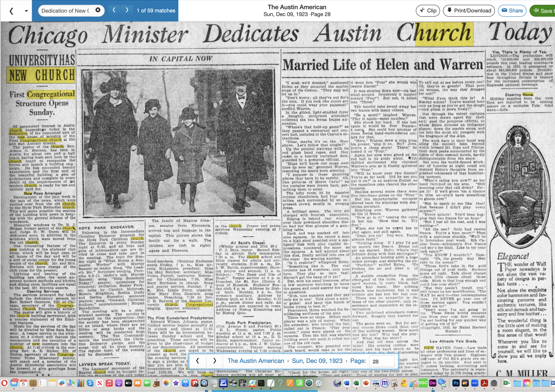
Task: Click the back arrow in top-left corner
Action: coord(11,11)
